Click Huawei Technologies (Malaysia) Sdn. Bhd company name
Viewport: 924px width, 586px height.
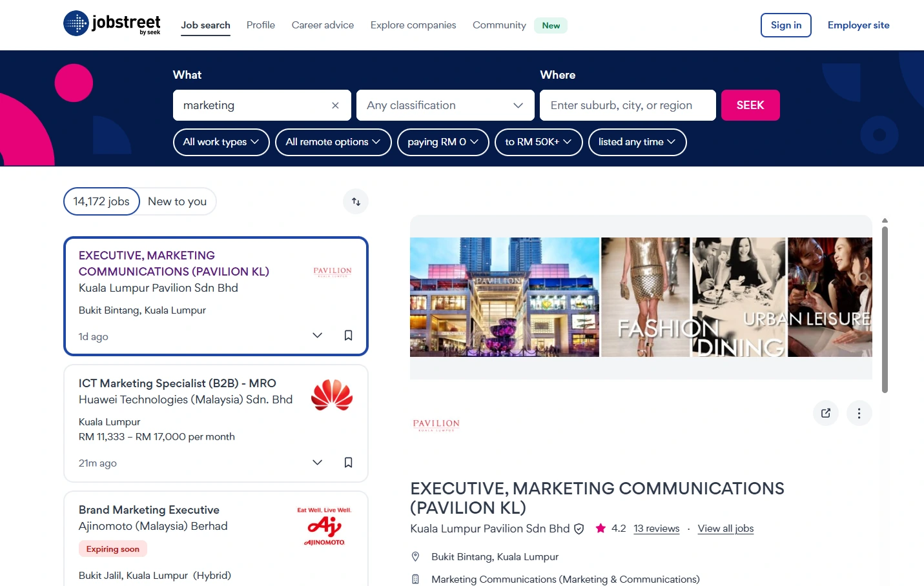(185, 399)
